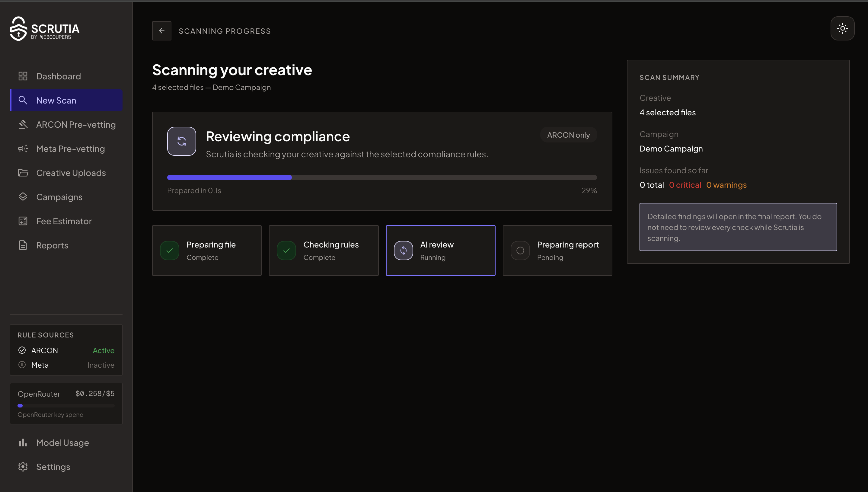
Task: Click 'Prepared in 0.1s' text
Action: [x=194, y=190]
